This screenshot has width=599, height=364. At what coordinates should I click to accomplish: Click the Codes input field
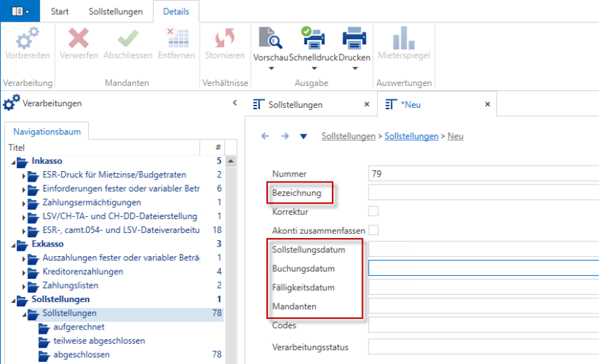tap(483, 325)
